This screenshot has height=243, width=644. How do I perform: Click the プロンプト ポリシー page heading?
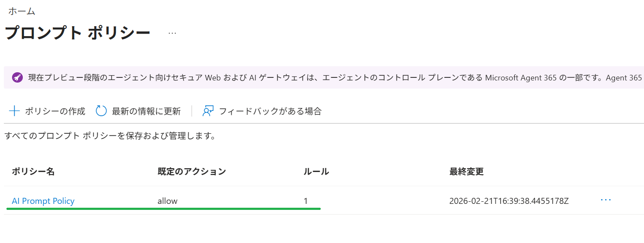coord(77,33)
